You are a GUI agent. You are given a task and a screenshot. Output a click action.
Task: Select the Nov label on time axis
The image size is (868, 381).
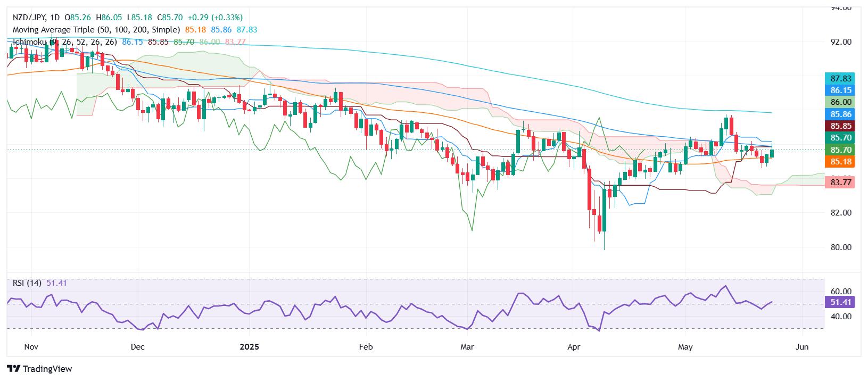(x=31, y=347)
